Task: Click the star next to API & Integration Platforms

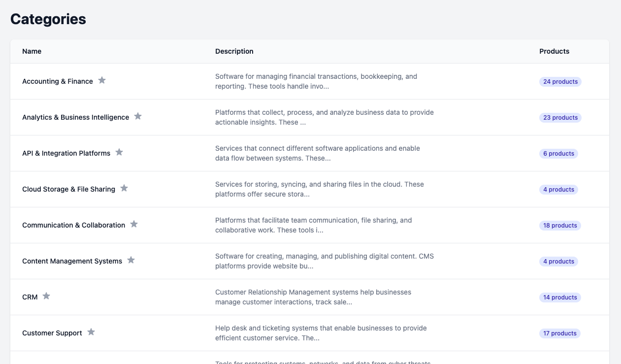Action: (119, 152)
